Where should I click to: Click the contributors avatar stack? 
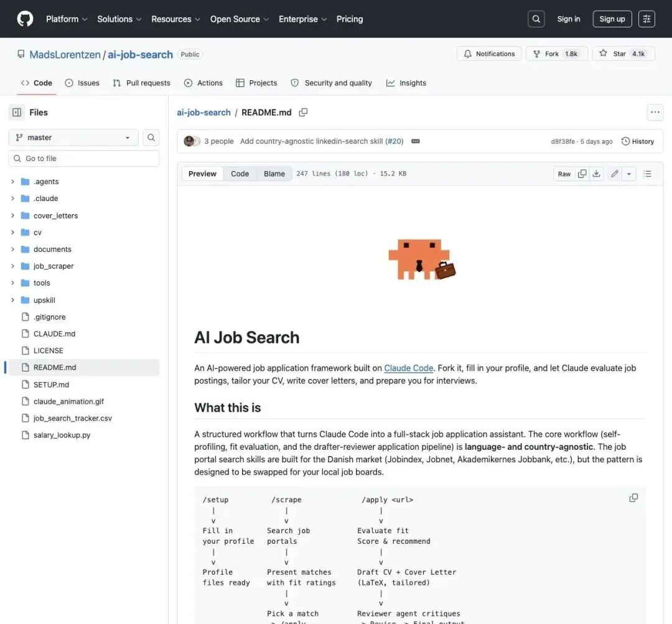click(192, 141)
